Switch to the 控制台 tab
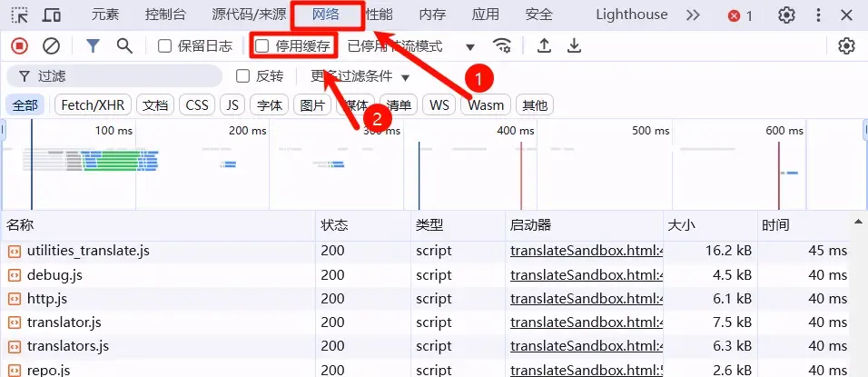868x377 pixels. (165, 15)
